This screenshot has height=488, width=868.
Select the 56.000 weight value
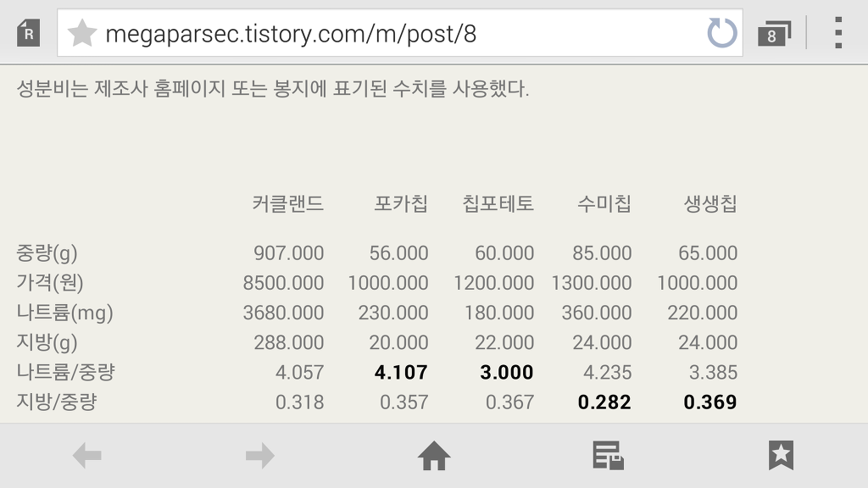click(x=398, y=253)
